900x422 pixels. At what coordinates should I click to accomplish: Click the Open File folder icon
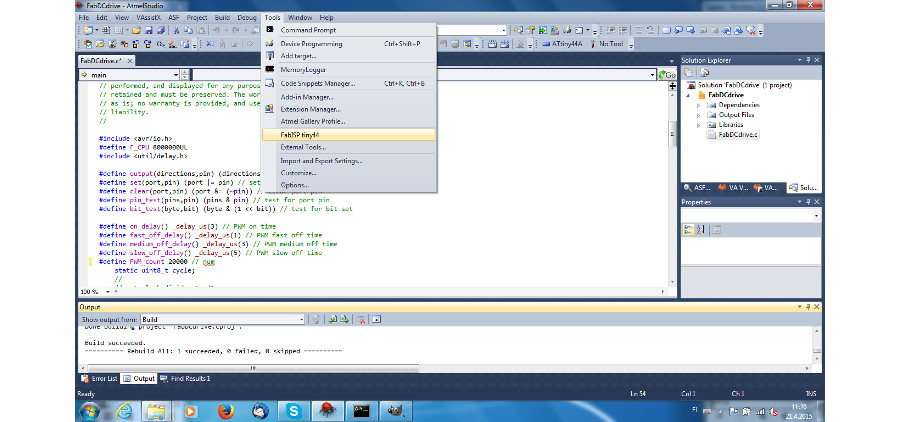coord(137,30)
